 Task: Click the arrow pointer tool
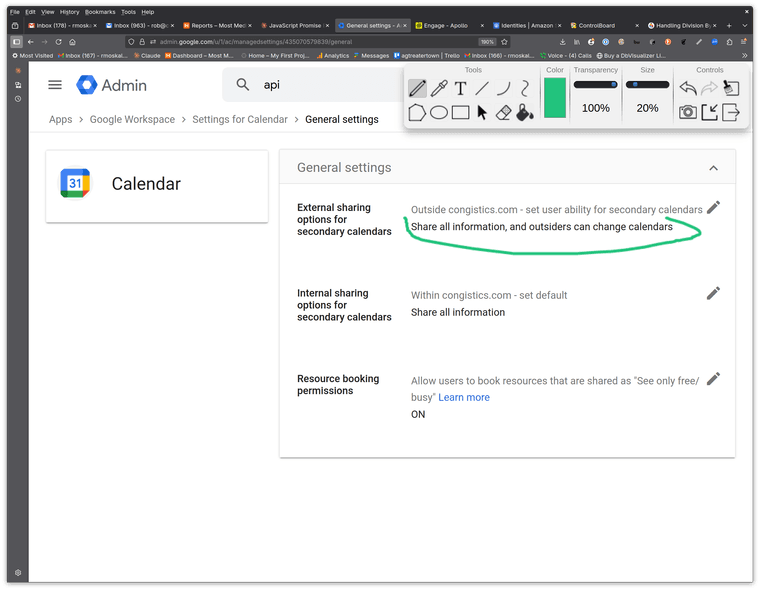coord(482,113)
